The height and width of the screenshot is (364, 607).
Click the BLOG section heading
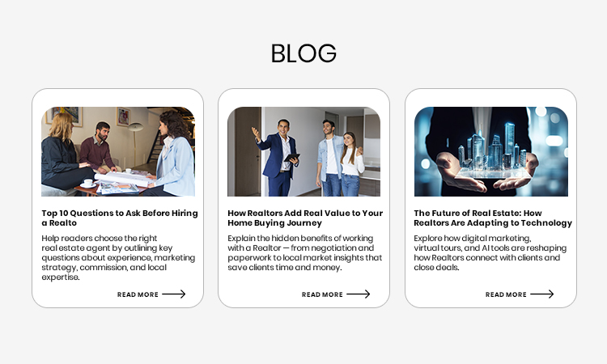click(x=303, y=53)
